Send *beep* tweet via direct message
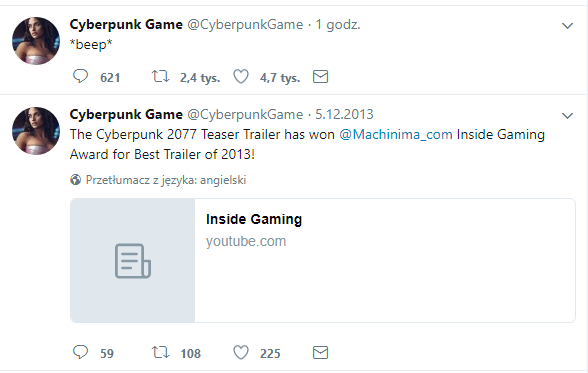588x373 pixels. [x=320, y=76]
